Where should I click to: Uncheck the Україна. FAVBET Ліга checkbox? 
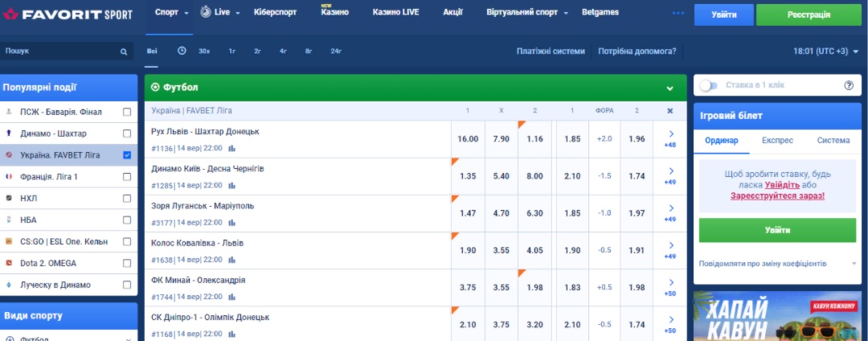127,155
